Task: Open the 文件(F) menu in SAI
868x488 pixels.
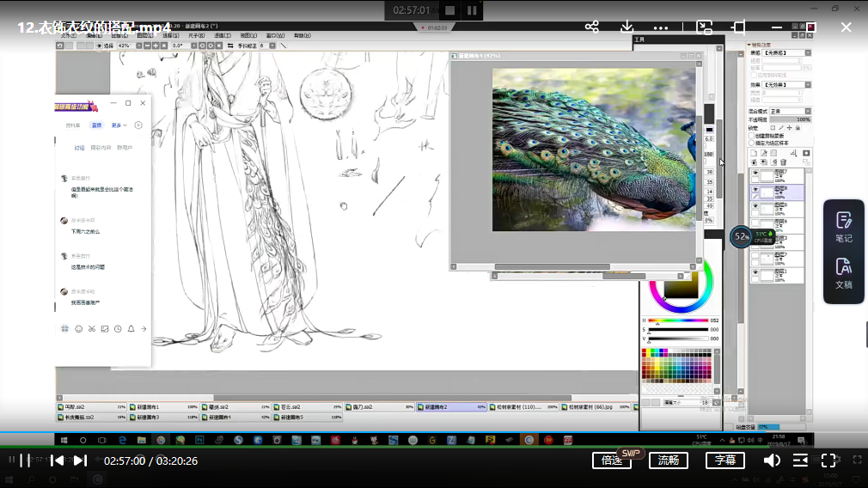Action: [x=69, y=35]
